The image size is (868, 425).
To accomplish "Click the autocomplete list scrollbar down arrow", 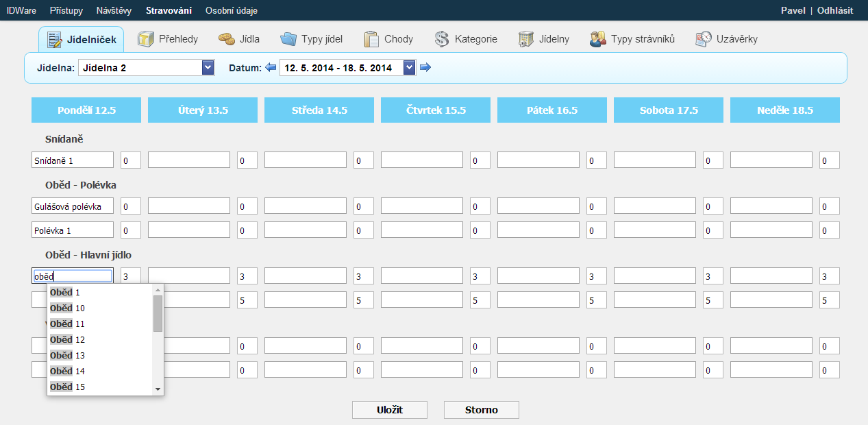I will click(x=158, y=389).
